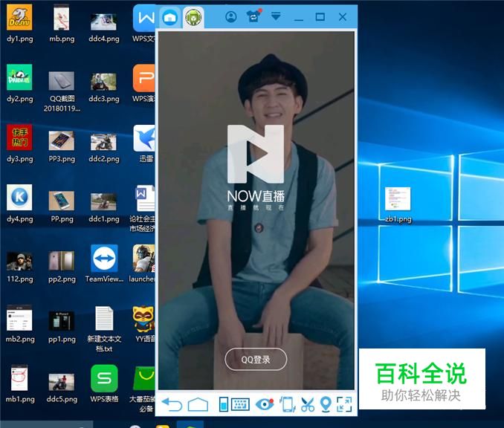Screen dimensions: 504x428
Task: Select the QQ截图 20180119 file
Action: pos(62,91)
